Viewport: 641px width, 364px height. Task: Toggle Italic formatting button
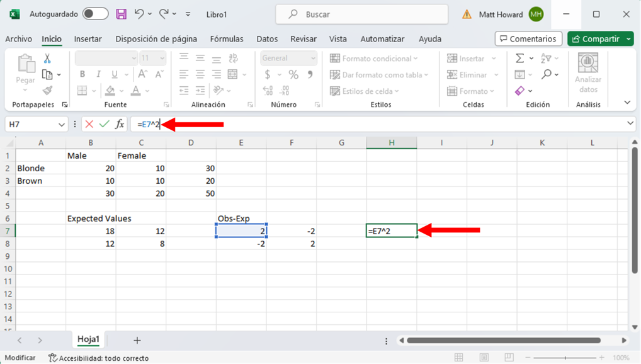click(98, 74)
